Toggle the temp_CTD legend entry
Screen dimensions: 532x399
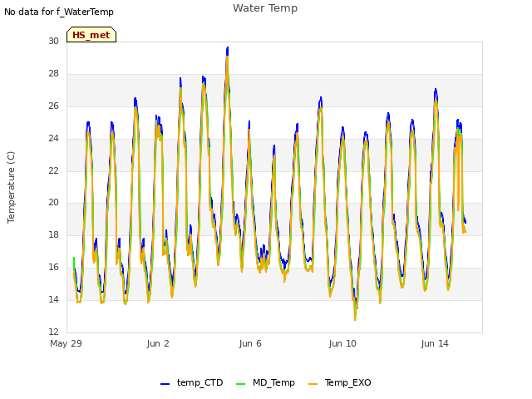192,382
